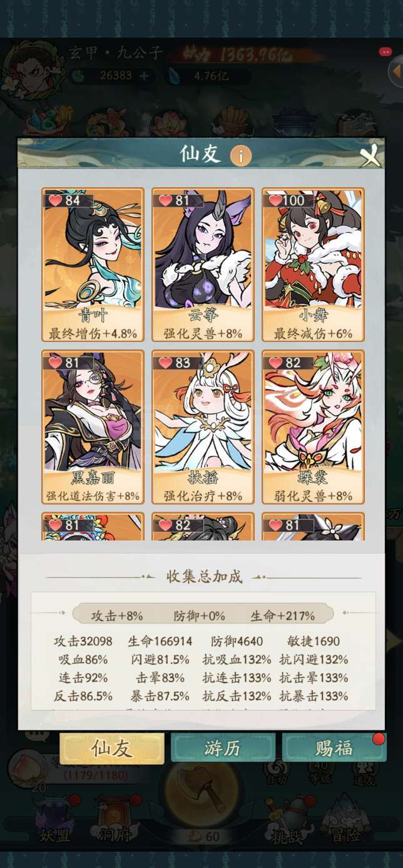Open the orange info icon beside 仙友

(x=241, y=155)
